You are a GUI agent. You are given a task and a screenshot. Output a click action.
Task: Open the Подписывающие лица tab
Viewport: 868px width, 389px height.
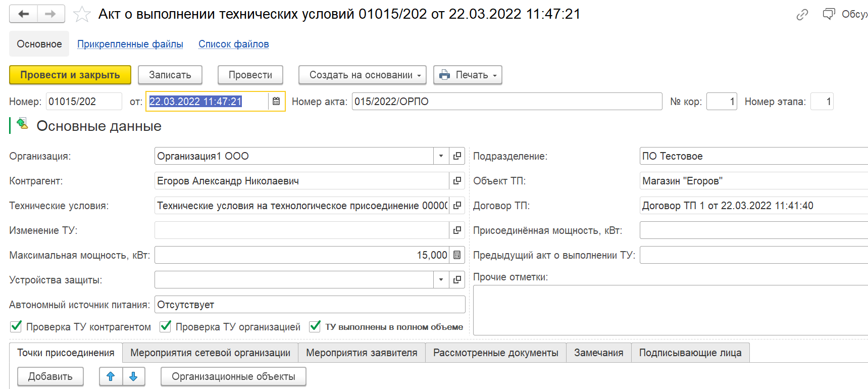(690, 353)
